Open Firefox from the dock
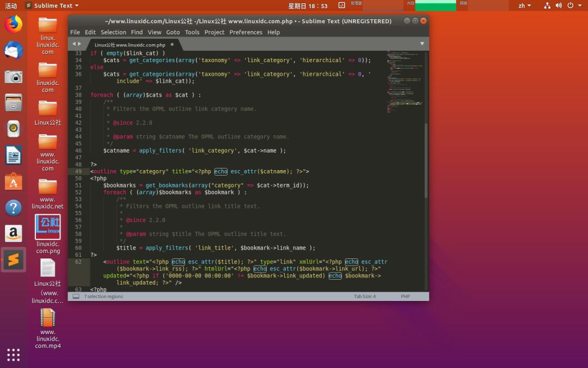The width and height of the screenshot is (588, 368). point(14,25)
